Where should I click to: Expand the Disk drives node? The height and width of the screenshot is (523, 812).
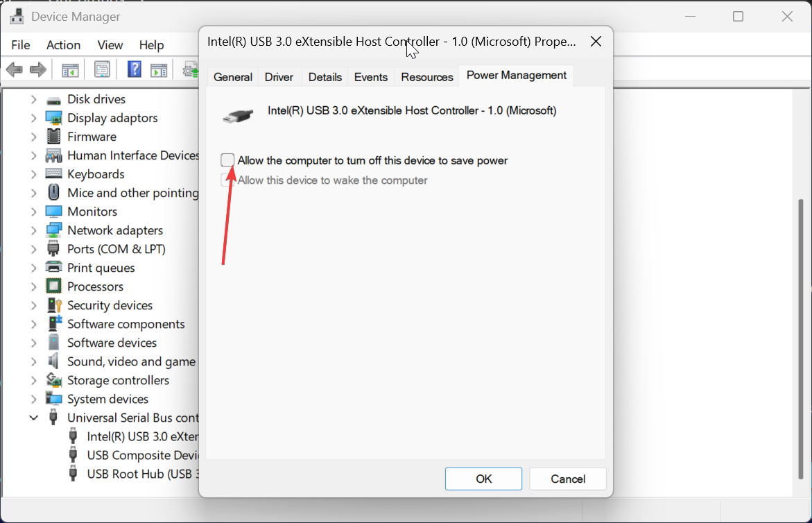coord(34,99)
